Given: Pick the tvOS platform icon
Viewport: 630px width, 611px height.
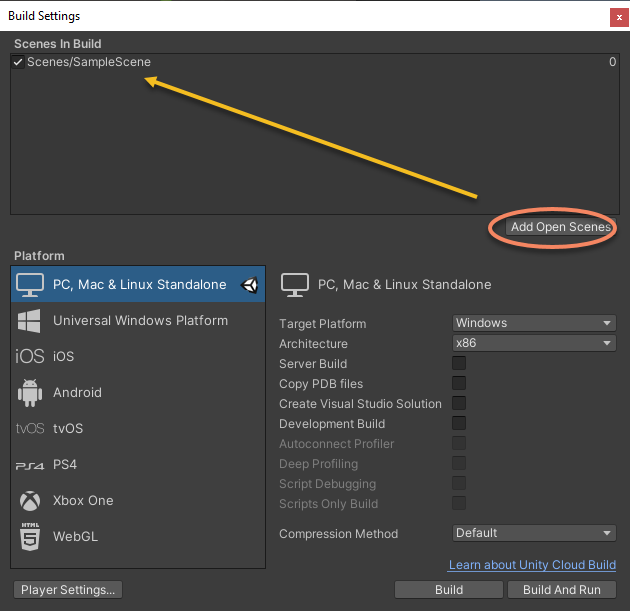Looking at the screenshot, I should click(x=29, y=429).
